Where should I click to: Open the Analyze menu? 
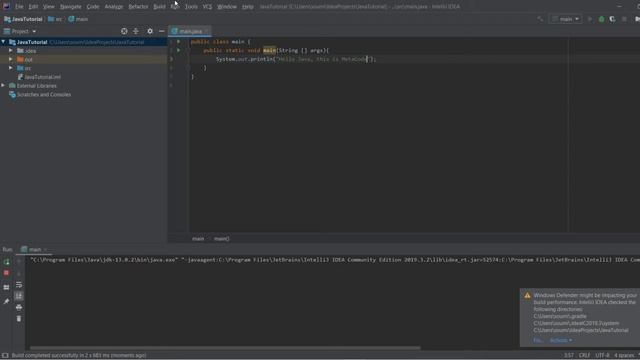tap(113, 7)
